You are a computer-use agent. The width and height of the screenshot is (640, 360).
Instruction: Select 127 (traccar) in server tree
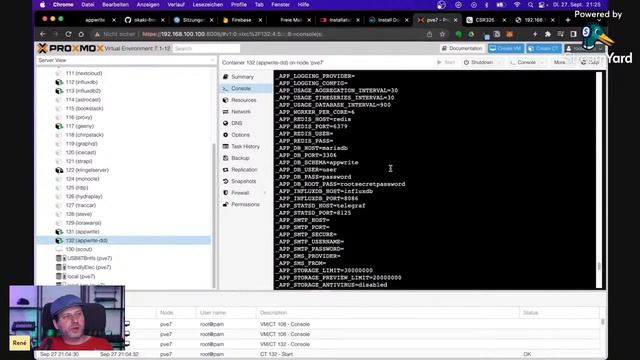[80, 205]
